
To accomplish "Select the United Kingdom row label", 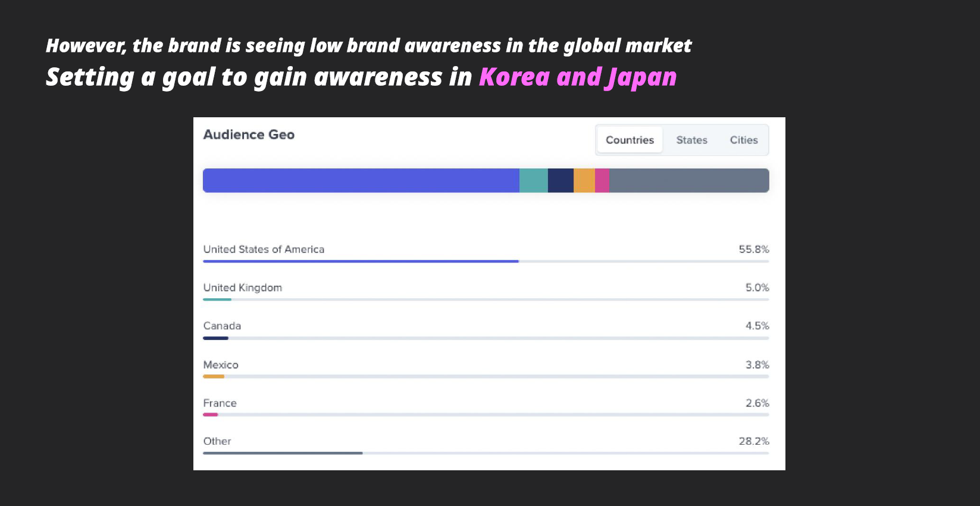I will (x=243, y=288).
